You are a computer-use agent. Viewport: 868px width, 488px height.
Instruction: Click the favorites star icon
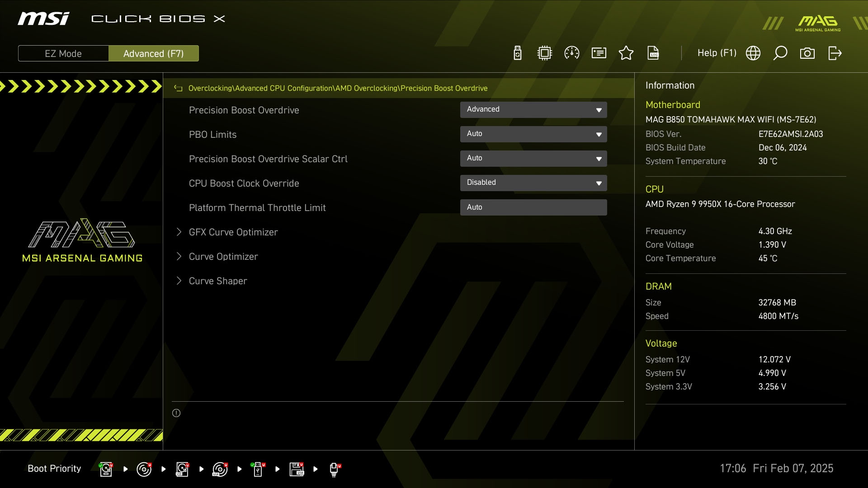click(x=626, y=53)
